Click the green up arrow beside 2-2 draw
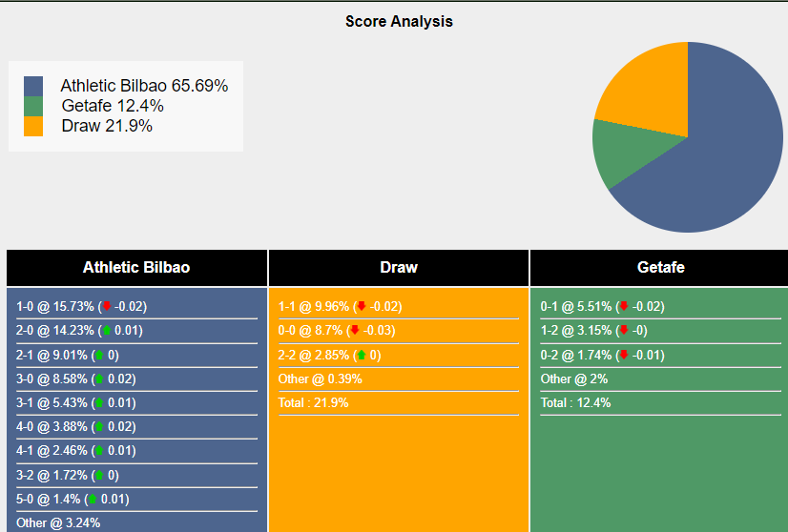 (x=362, y=355)
